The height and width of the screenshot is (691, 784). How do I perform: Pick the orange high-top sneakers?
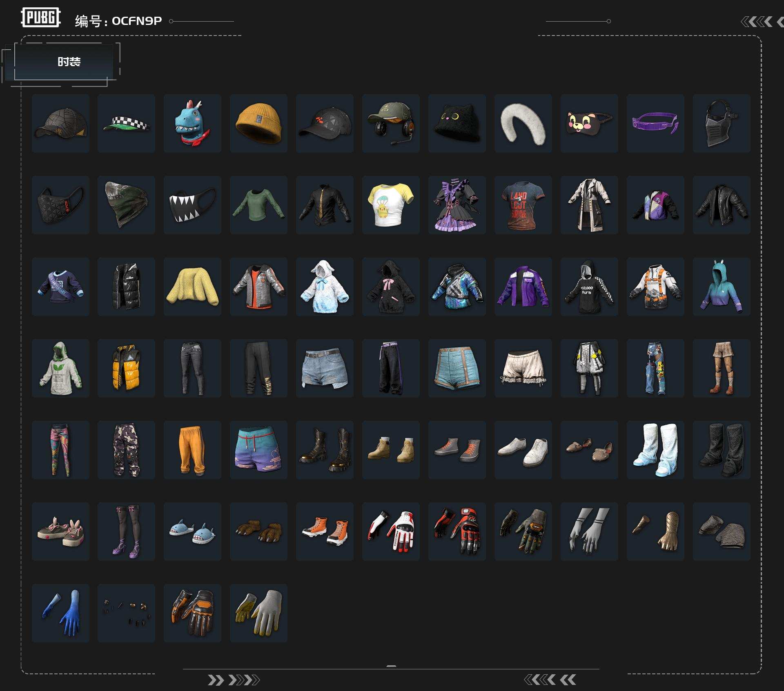click(325, 531)
